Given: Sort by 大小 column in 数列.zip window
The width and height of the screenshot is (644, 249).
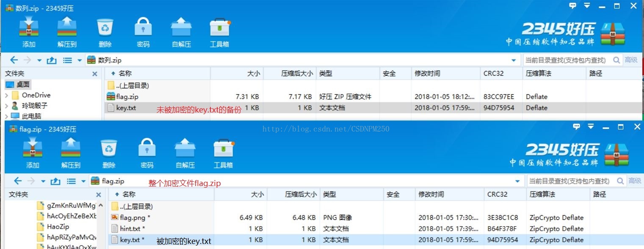Looking at the screenshot, I should [x=237, y=74].
